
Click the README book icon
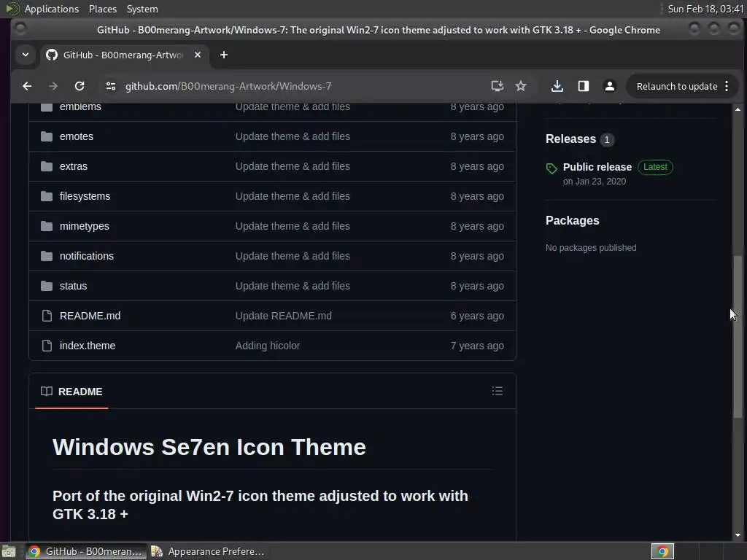point(47,392)
